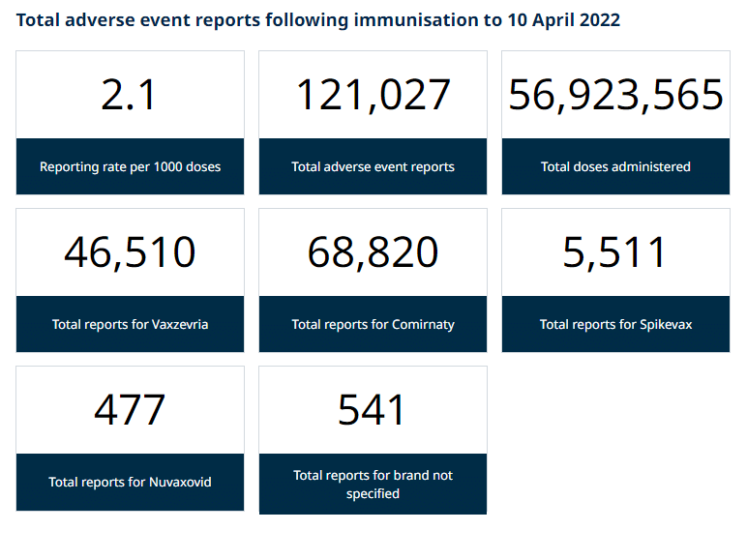Click the 477 Nuvaxovid number

point(130,410)
